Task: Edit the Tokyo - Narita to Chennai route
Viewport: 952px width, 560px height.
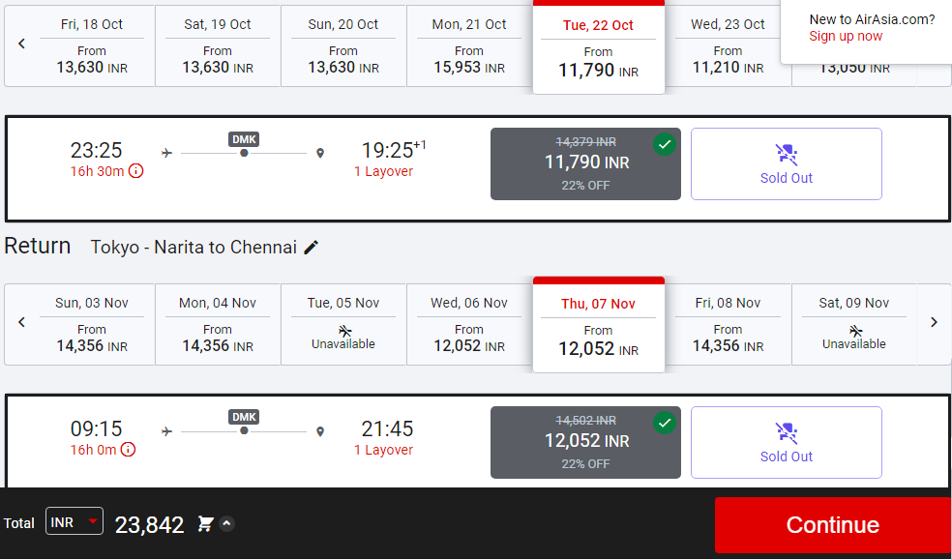Action: 311,247
